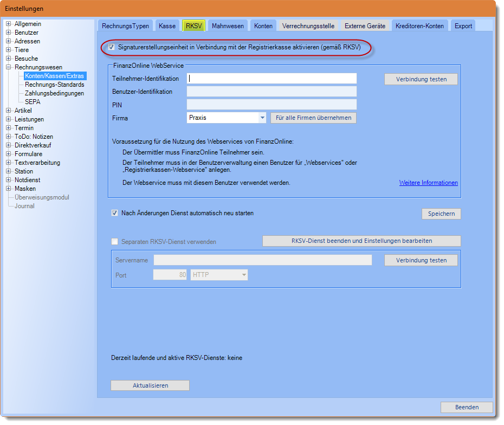Click 'RKSV-Dienst beenden und Einstellungen bearbeiten'

[361, 241]
